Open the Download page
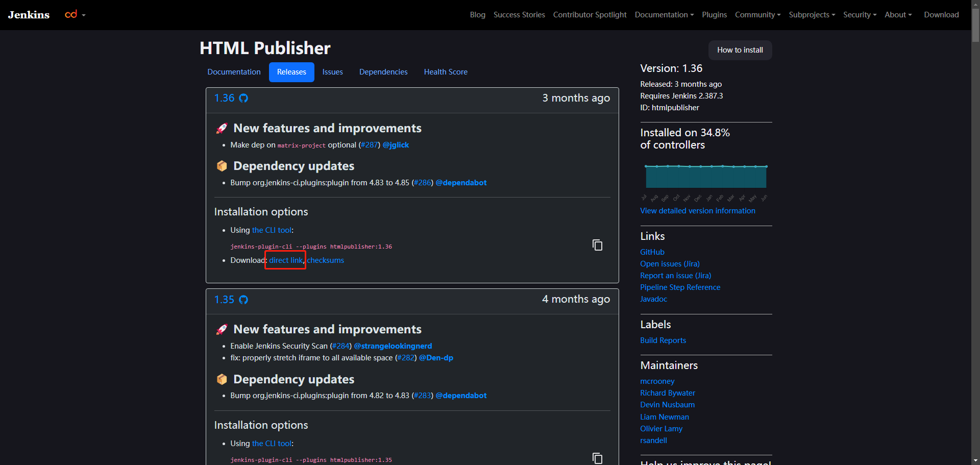Image resolution: width=980 pixels, height=465 pixels. (x=941, y=15)
